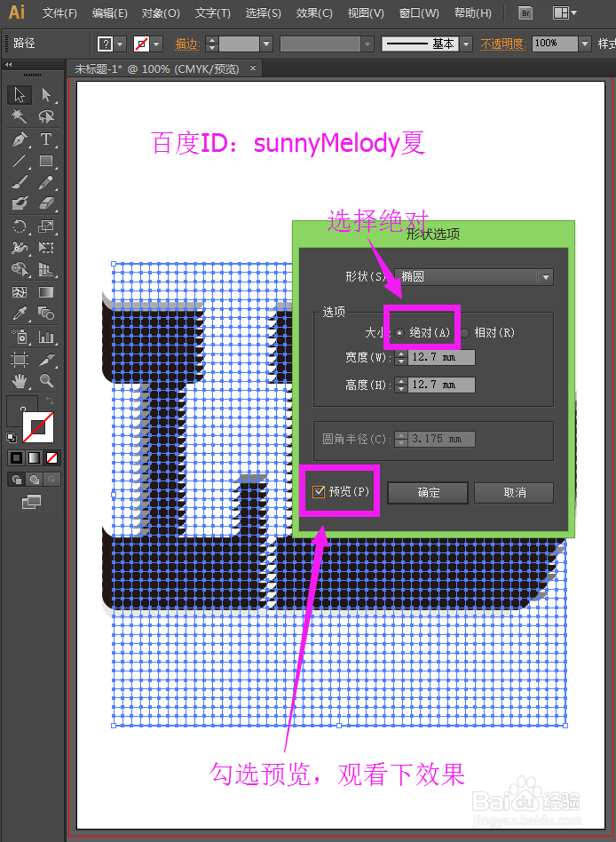Viewport: 616px width, 842px height.
Task: Click the stroke swatch in tools panel
Action: coord(38,427)
